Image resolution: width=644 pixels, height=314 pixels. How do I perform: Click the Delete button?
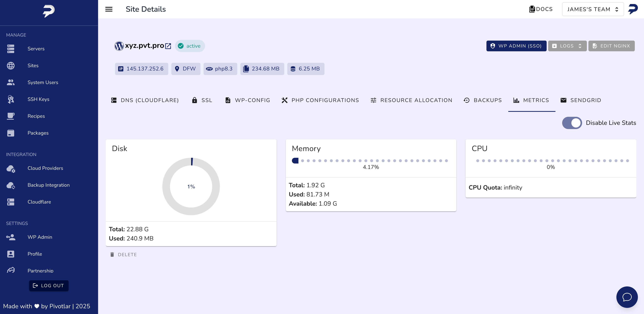(x=123, y=254)
